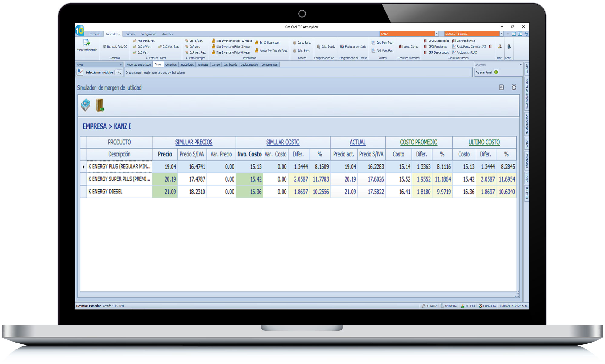Open the Geolocalización document tab
Viewport: 605px width, 364px height.
[249, 65]
